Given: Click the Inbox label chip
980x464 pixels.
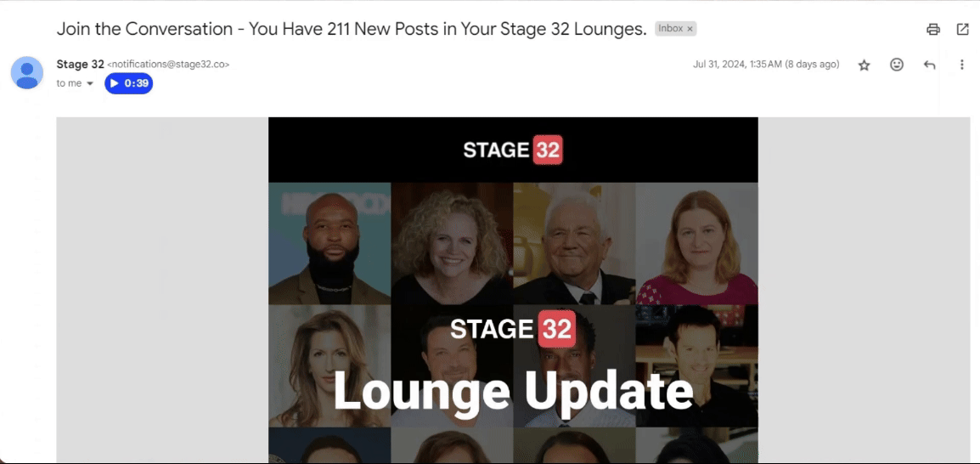Looking at the screenshot, I should tap(676, 29).
